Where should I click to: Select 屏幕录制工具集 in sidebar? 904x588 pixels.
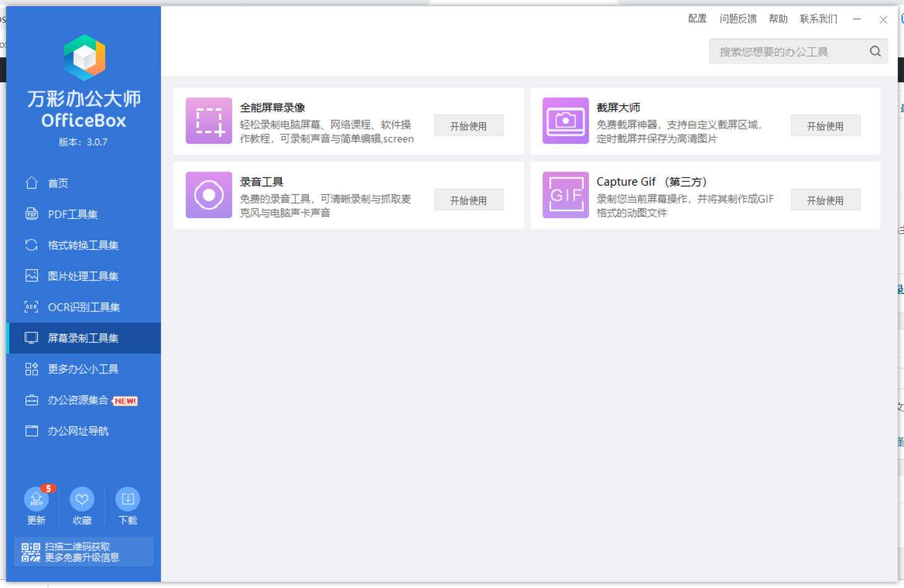[84, 338]
